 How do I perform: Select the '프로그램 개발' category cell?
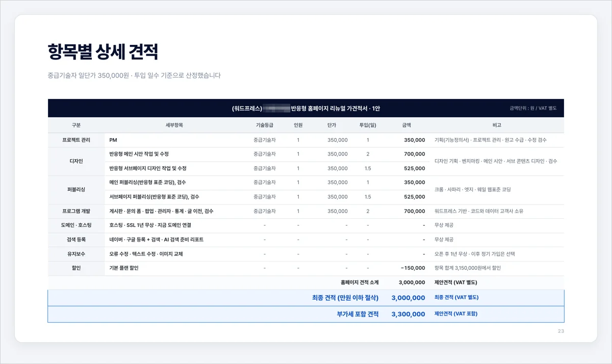[x=76, y=211]
